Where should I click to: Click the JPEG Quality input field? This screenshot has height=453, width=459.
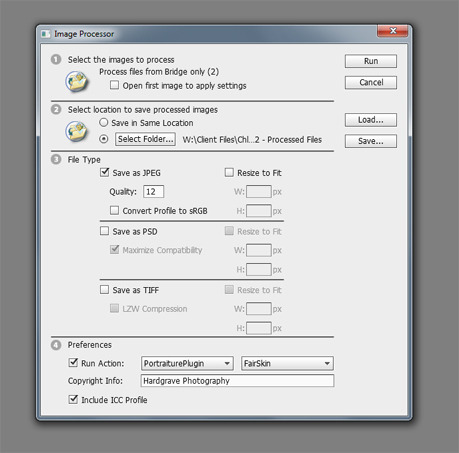tap(154, 192)
